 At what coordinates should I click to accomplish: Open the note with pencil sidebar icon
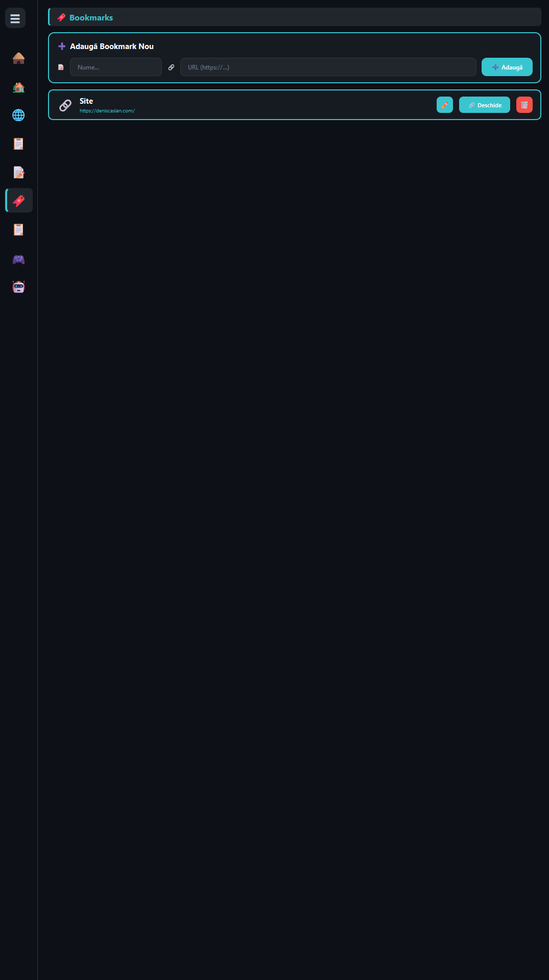click(19, 173)
